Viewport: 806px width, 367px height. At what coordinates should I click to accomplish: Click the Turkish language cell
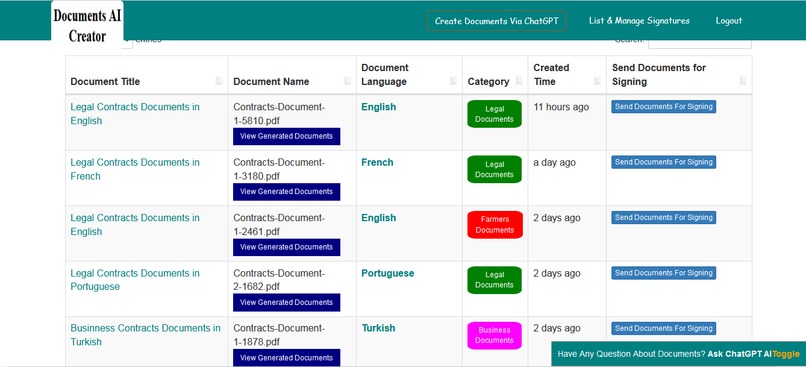(x=378, y=328)
